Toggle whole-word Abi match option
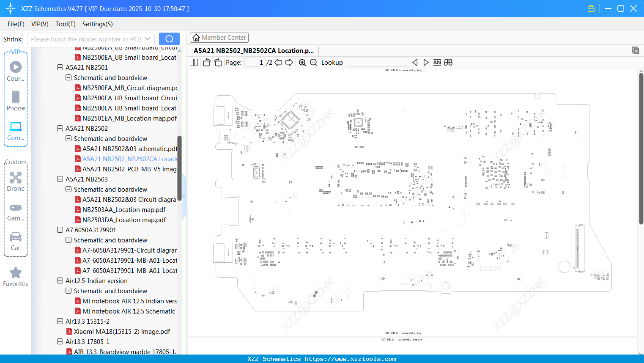 pos(437,63)
